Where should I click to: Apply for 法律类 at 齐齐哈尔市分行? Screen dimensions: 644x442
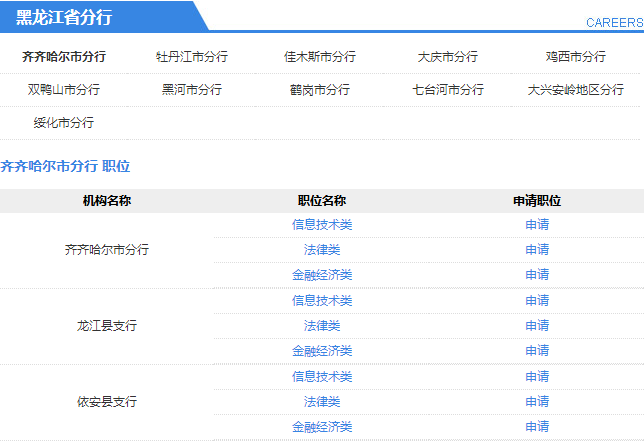tap(537, 250)
